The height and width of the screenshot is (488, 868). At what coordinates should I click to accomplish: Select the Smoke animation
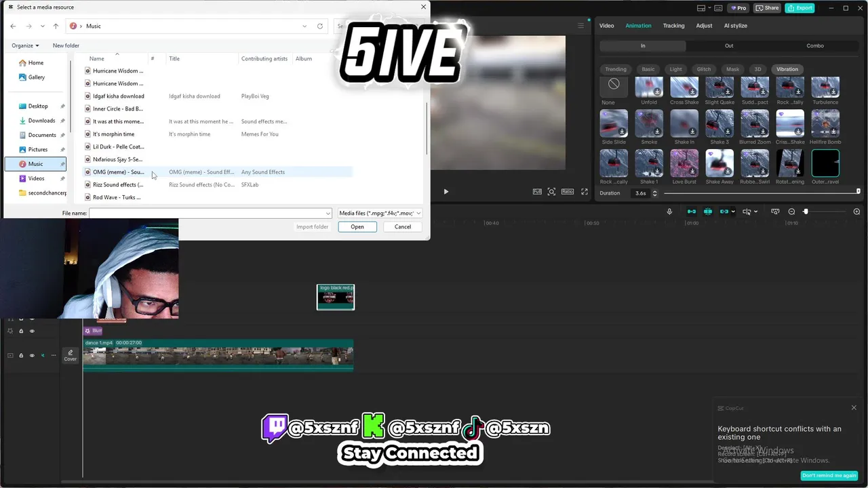[x=649, y=123]
